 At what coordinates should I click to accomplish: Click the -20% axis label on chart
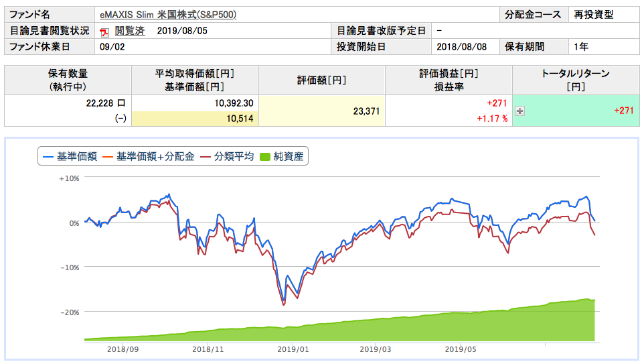(70, 312)
